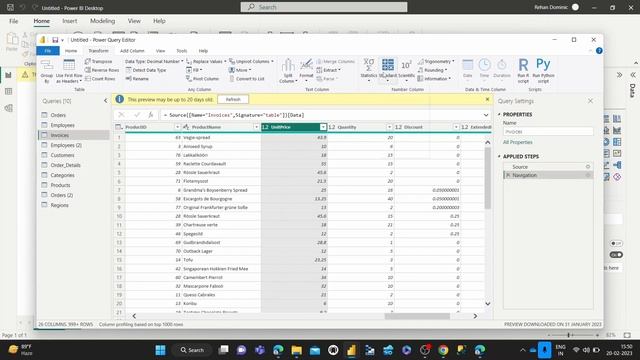Switch to the Help tab in Power Query Editor

click(203, 51)
